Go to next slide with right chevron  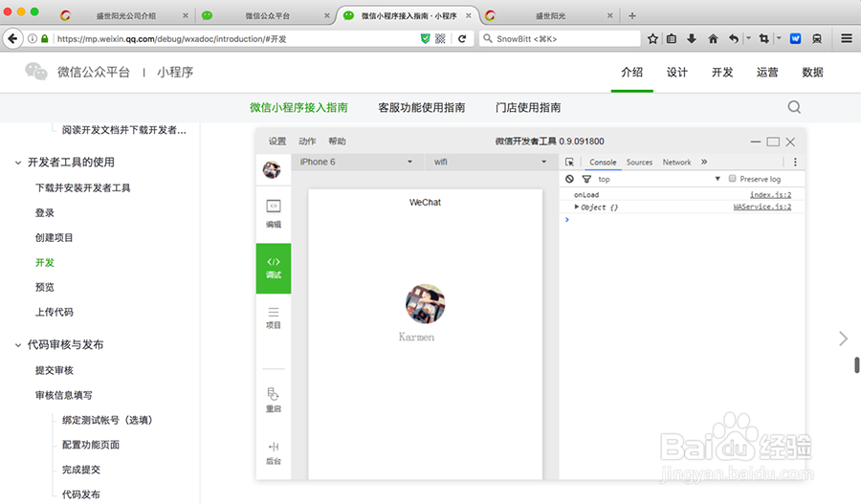point(844,339)
